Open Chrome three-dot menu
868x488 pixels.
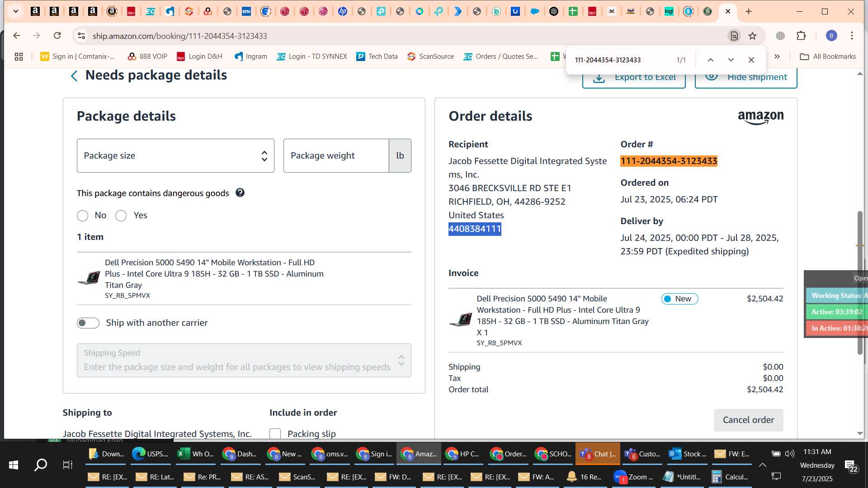coord(852,36)
